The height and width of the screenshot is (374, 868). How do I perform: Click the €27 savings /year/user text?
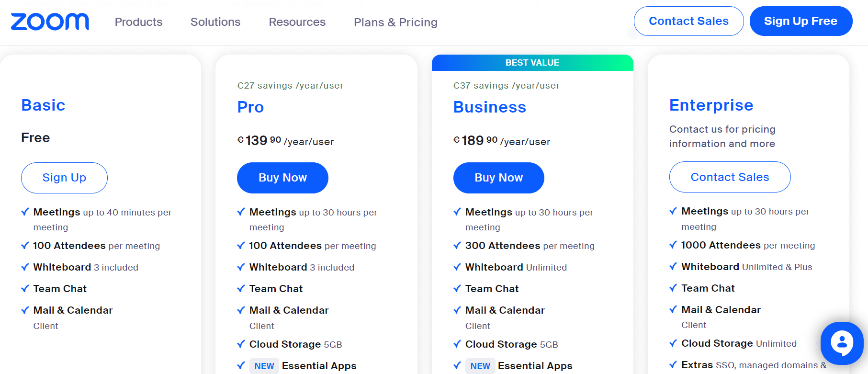290,85
